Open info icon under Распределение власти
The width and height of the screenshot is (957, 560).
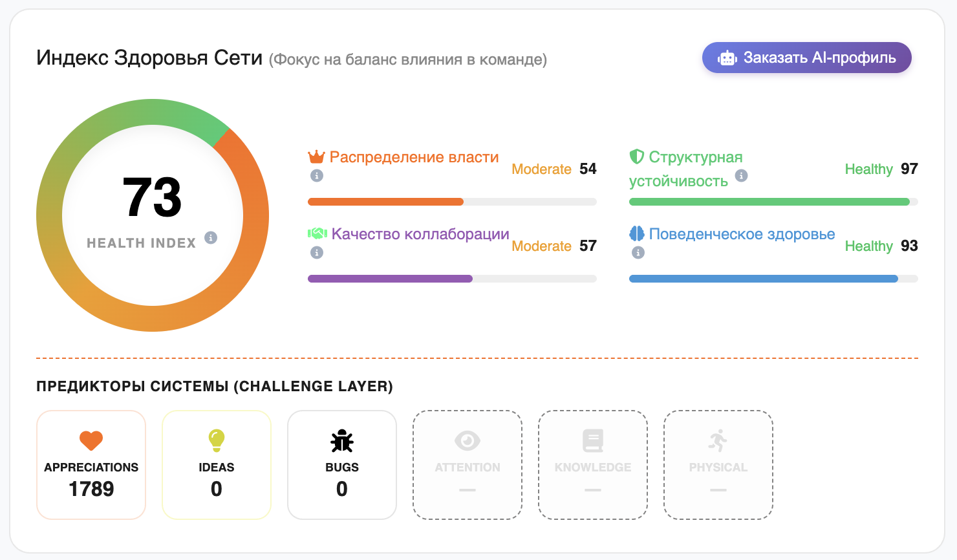[317, 175]
